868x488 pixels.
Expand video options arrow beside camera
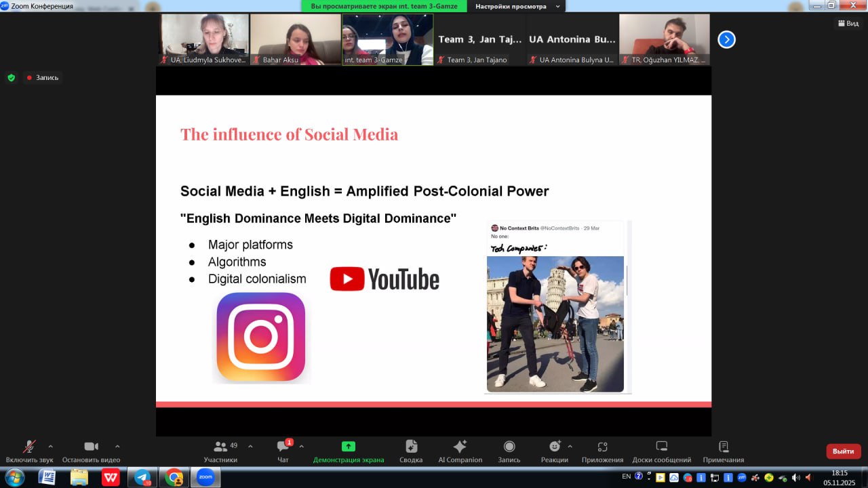[x=117, y=446]
